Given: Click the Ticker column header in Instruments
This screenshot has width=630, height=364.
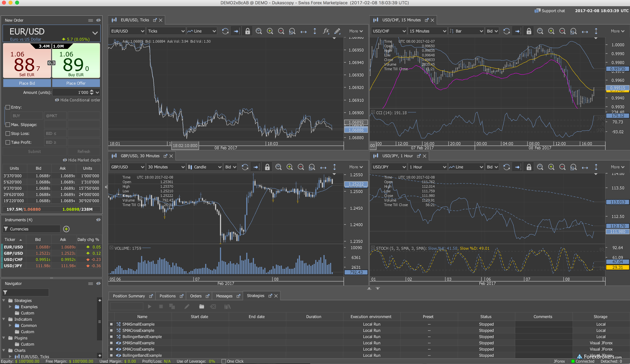Looking at the screenshot, I should pyautogui.click(x=13, y=240).
